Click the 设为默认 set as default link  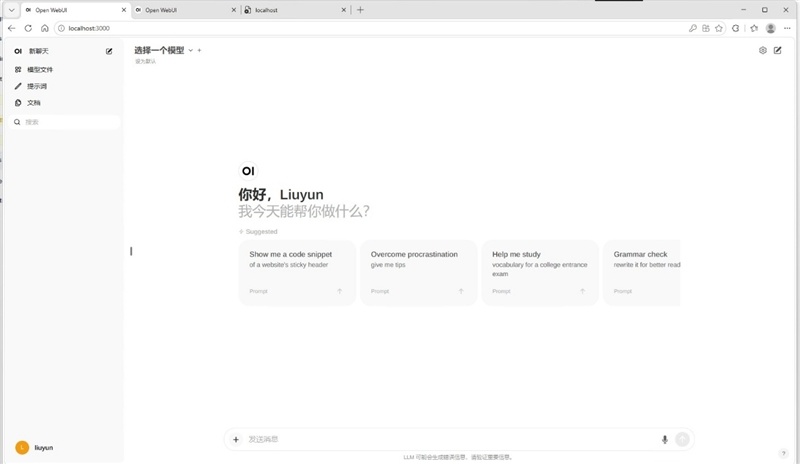pos(145,61)
